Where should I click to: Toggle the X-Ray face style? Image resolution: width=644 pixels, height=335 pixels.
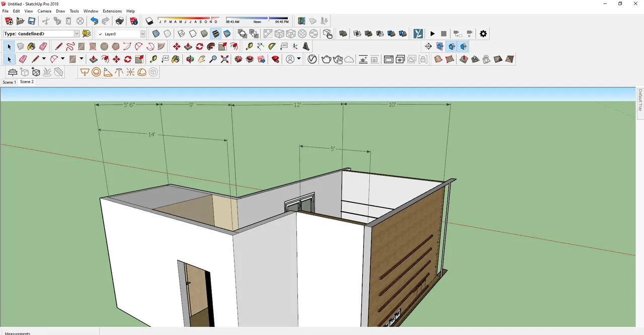[156, 34]
